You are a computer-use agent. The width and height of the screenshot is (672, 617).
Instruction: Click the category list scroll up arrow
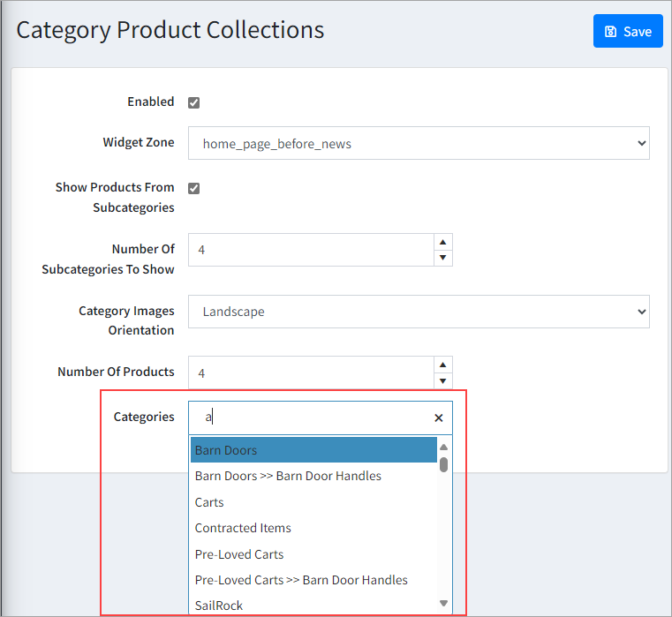pos(443,447)
